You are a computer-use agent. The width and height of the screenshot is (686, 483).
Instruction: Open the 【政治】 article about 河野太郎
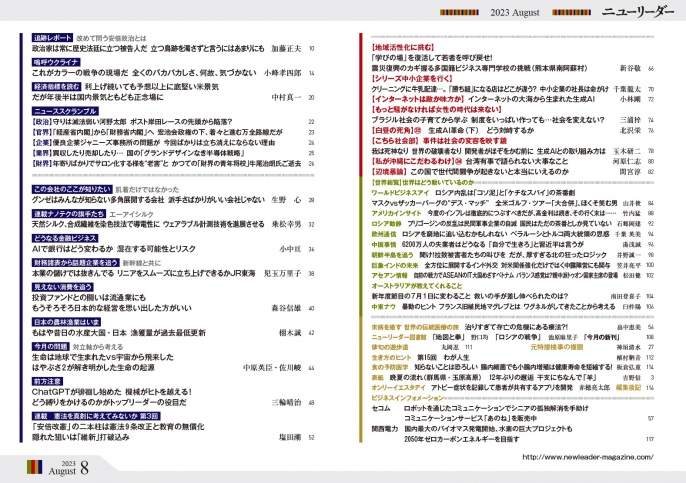150,122
